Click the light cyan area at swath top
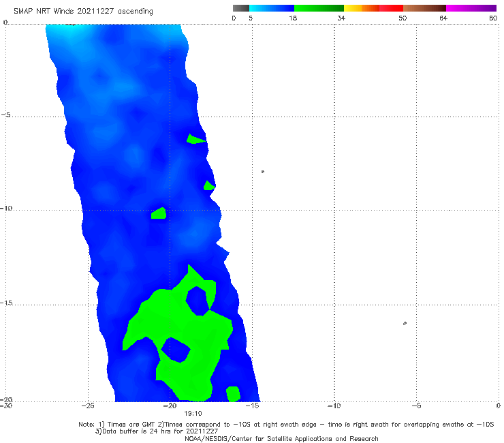This screenshot has width=504, height=443. point(69,32)
